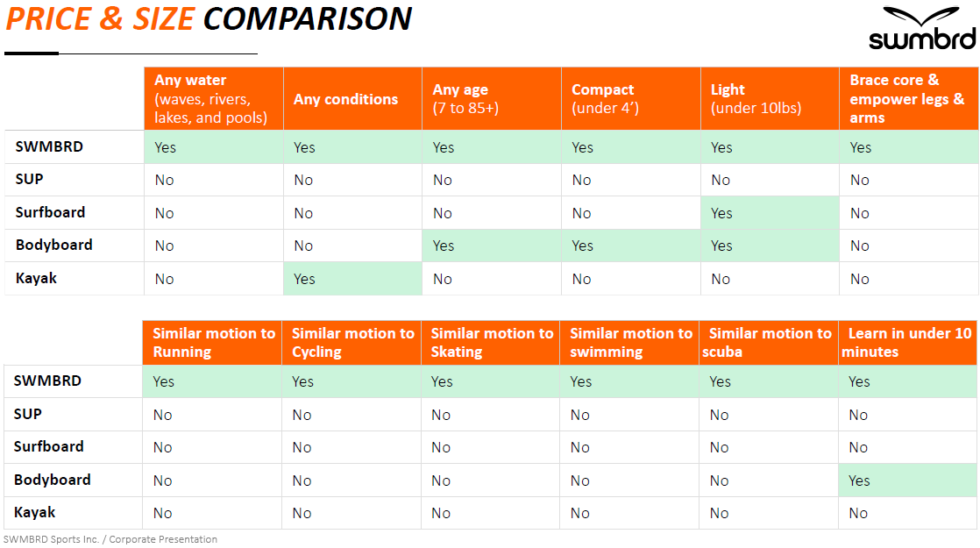Click the SWMBRD row label in top table
This screenshot has width=980, height=548.
tap(49, 146)
